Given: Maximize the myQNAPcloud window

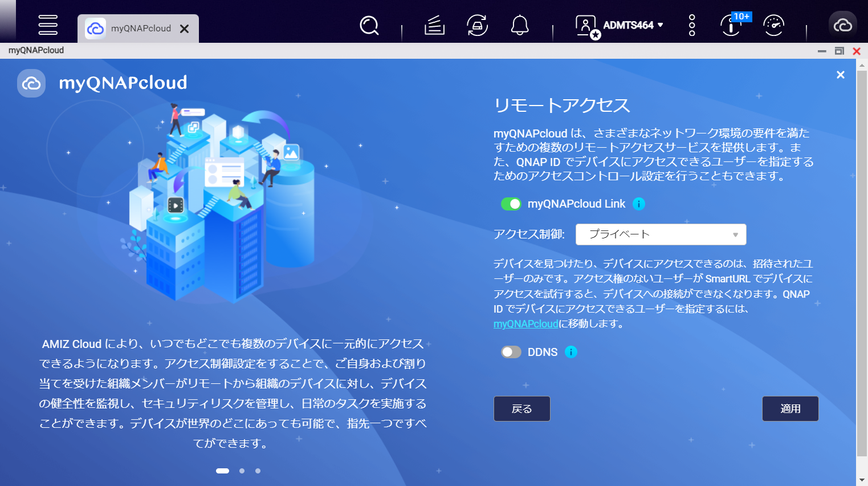Looking at the screenshot, I should point(839,51).
